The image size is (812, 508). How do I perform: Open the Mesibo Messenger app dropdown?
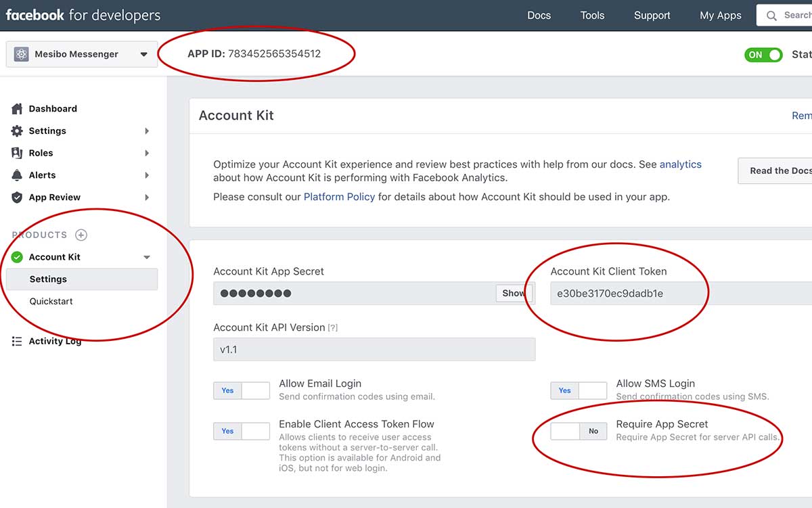click(82, 54)
